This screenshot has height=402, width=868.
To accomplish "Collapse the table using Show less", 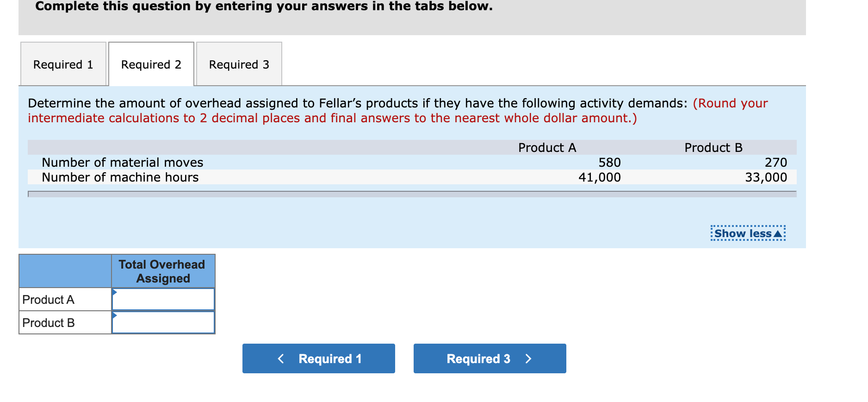I will tap(742, 233).
